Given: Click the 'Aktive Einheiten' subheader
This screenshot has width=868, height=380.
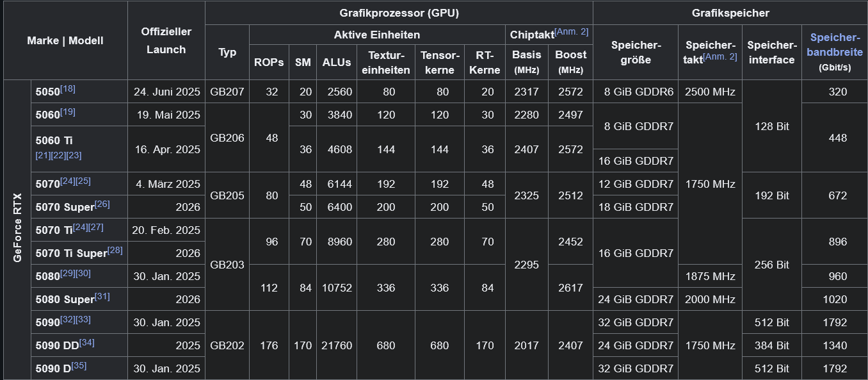Looking at the screenshot, I should 377,35.
